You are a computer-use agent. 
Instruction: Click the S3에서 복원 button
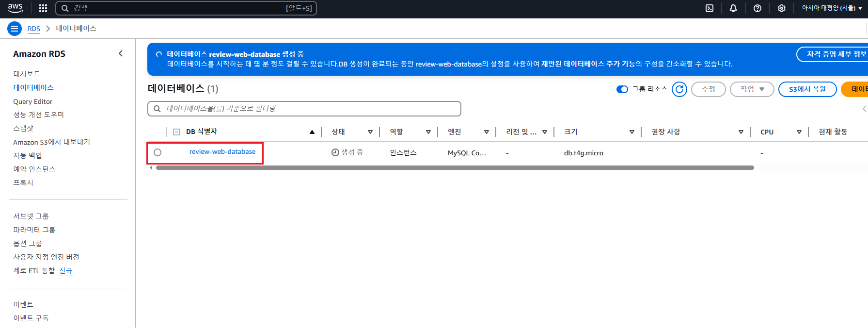coord(807,89)
